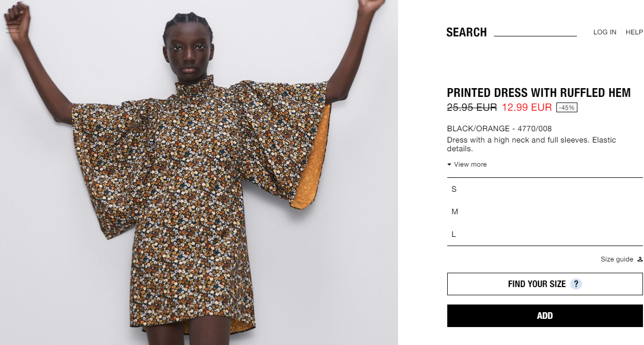Click the FIND YOUR SIZE button
Viewport: 644px width, 345px height.
pos(545,284)
